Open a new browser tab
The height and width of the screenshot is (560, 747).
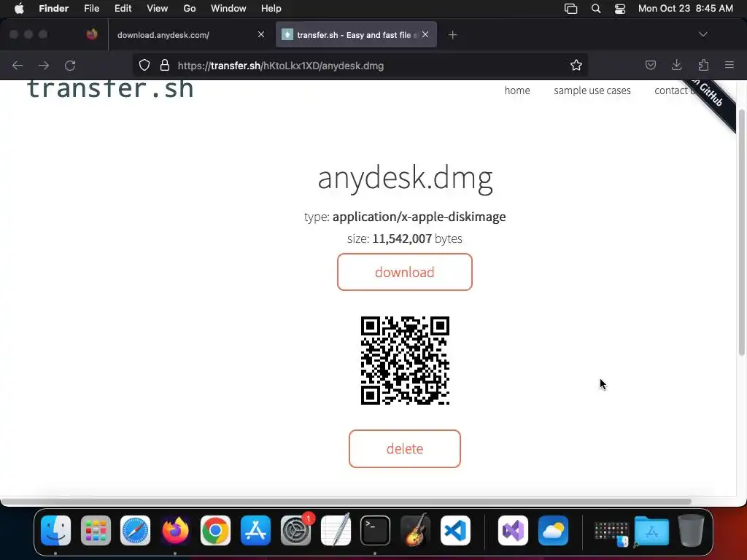click(x=452, y=35)
